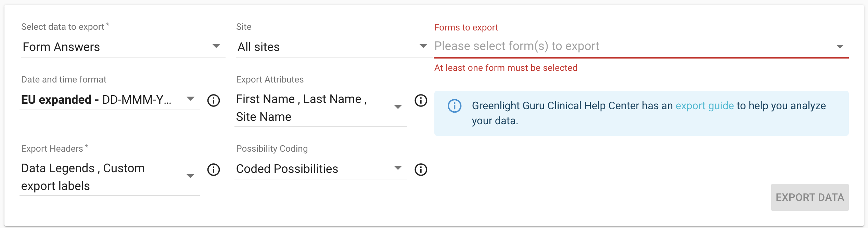The height and width of the screenshot is (228, 868).
Task: Click the 'Form Answers' selected value
Action: click(62, 47)
